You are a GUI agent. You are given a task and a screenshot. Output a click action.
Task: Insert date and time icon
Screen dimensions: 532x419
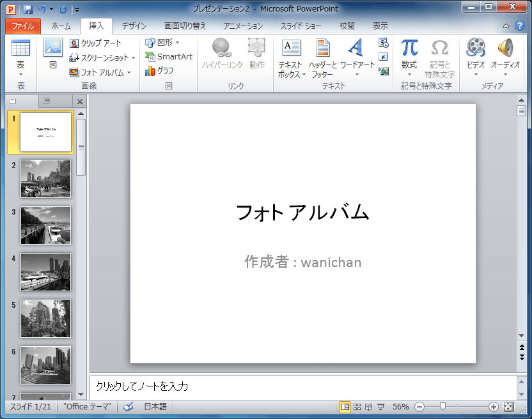[x=384, y=43]
